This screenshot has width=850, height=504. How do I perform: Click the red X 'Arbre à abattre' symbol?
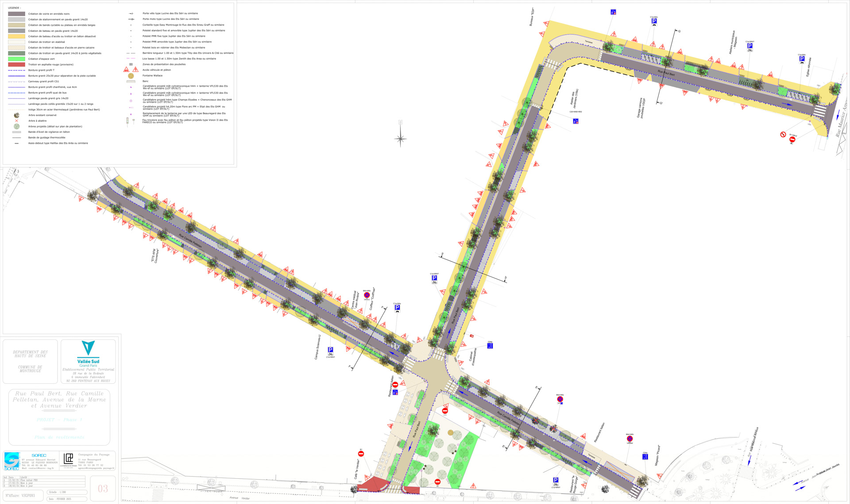pyautogui.click(x=17, y=121)
